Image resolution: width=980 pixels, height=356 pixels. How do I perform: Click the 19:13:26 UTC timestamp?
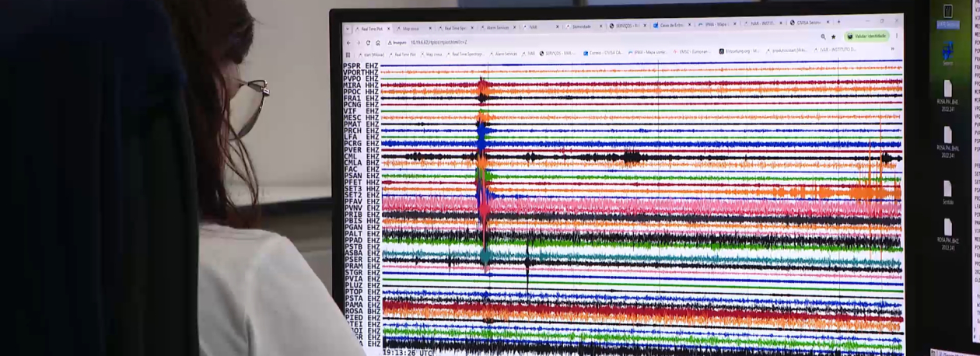pos(407,351)
